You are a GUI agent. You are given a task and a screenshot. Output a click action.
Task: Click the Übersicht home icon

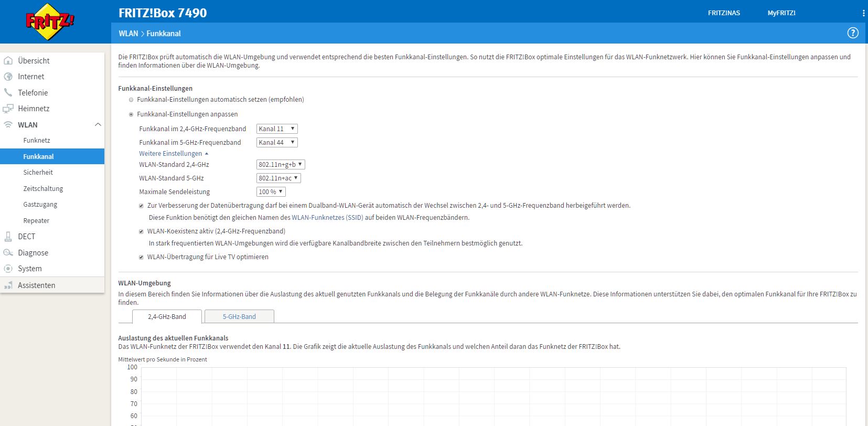8,61
